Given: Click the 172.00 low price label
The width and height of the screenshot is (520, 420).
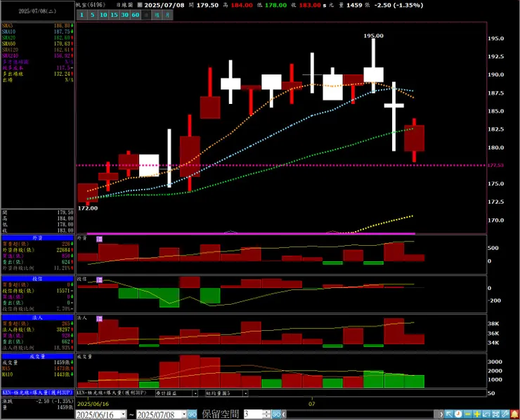Looking at the screenshot, I should (x=88, y=208).
